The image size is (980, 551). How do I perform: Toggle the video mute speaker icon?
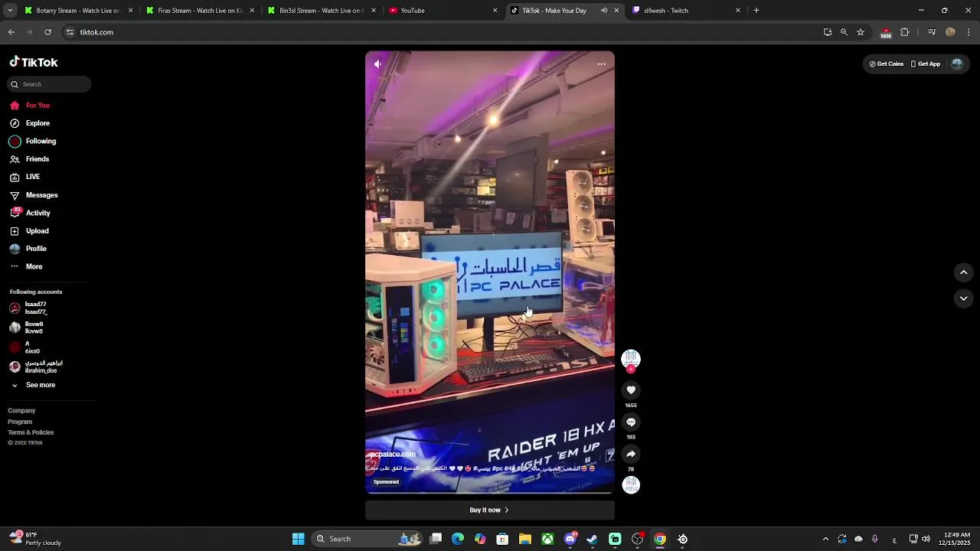tap(377, 64)
